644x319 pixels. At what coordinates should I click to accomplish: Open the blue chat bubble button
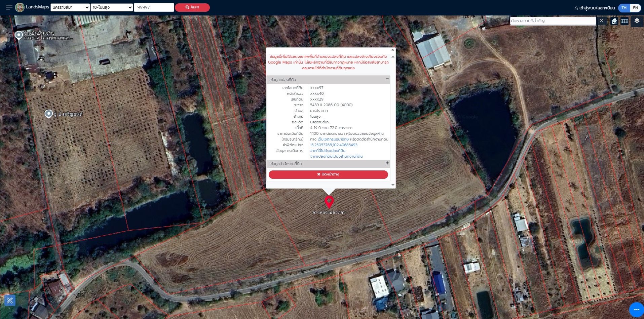[636, 310]
